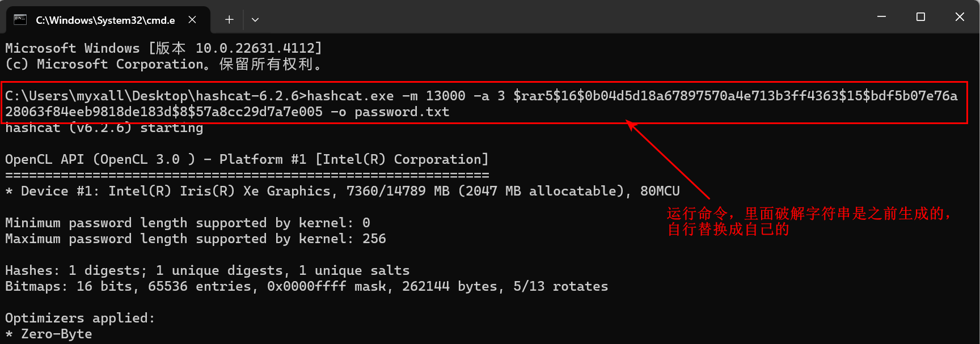Click the OpenCL API Platform #1 line

pos(247,159)
